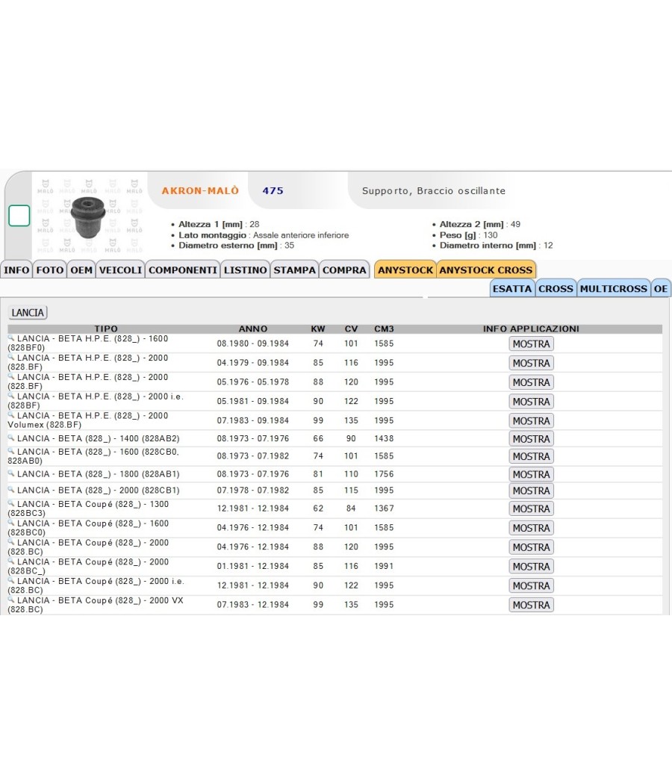Viewport: 672px width, 784px height.
Task: Click MOSTRA for BETA Coupé 1300 row
Action: [531, 509]
